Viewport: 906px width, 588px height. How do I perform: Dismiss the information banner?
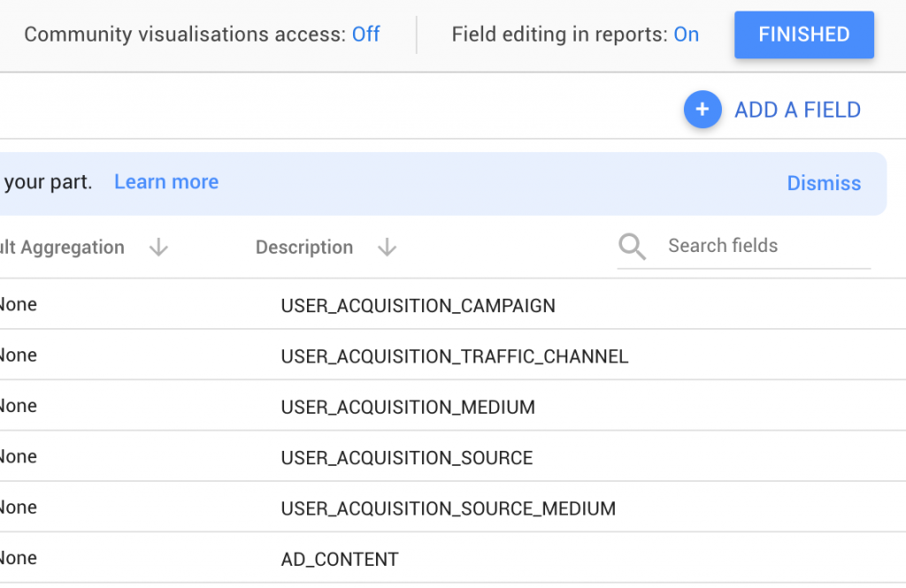click(824, 183)
